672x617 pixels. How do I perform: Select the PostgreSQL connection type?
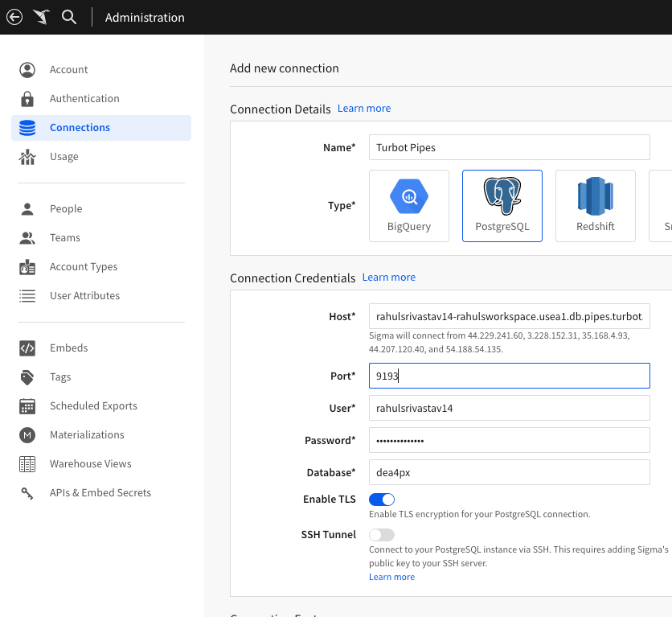tap(502, 206)
